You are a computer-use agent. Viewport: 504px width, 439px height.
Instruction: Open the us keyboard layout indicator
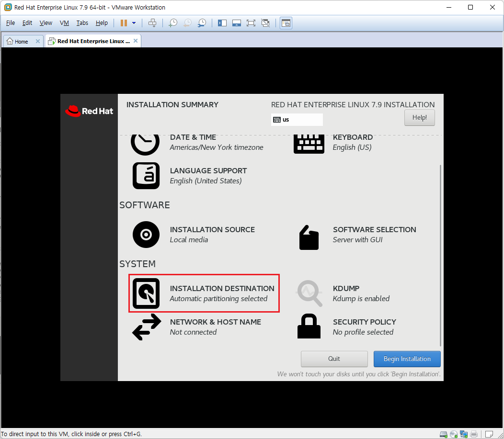297,120
